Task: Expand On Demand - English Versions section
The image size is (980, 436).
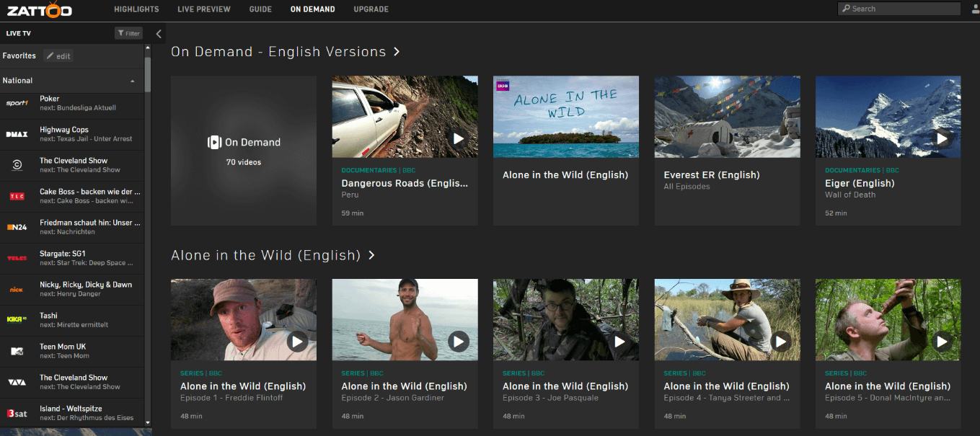Action: coord(286,52)
